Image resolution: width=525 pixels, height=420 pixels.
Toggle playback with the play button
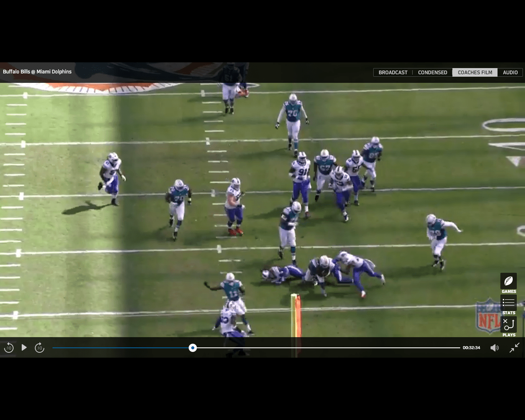coord(24,347)
